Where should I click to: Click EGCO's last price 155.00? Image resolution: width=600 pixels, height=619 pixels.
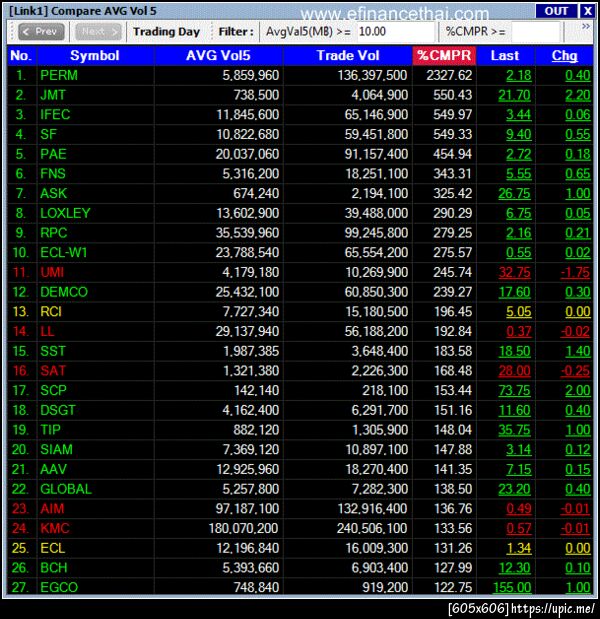512,587
